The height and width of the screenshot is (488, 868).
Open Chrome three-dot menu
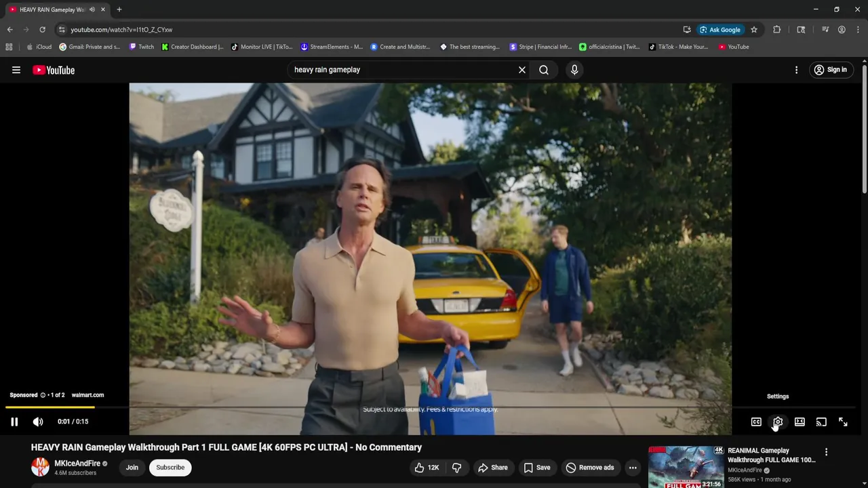coord(859,30)
